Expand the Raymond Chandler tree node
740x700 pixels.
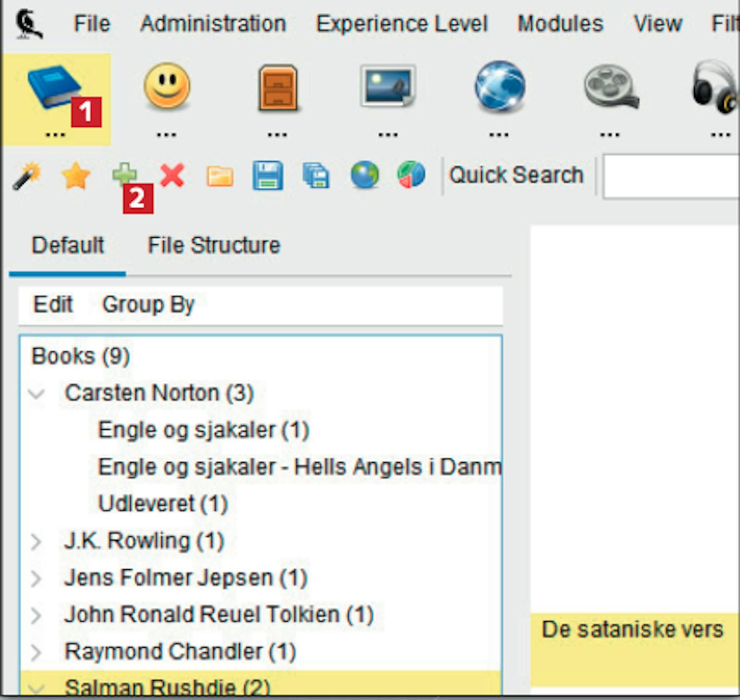tap(36, 652)
